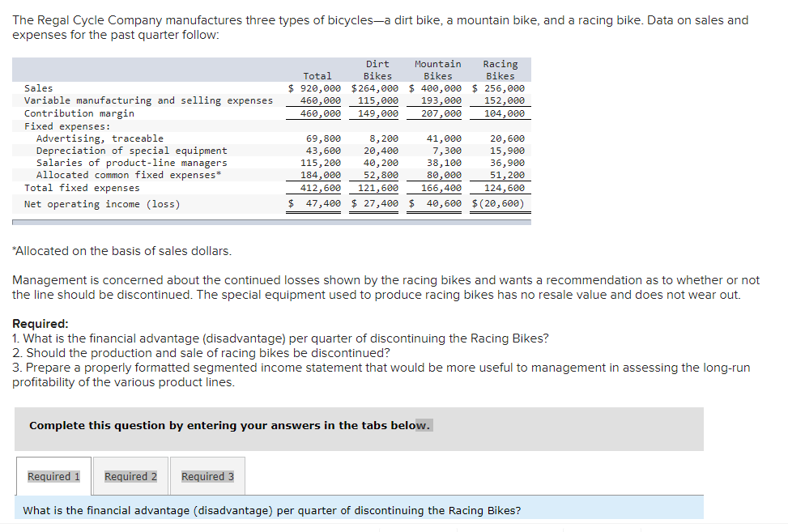The image size is (788, 532).
Task: Click the Total net operating income $47,400
Action: tap(314, 203)
